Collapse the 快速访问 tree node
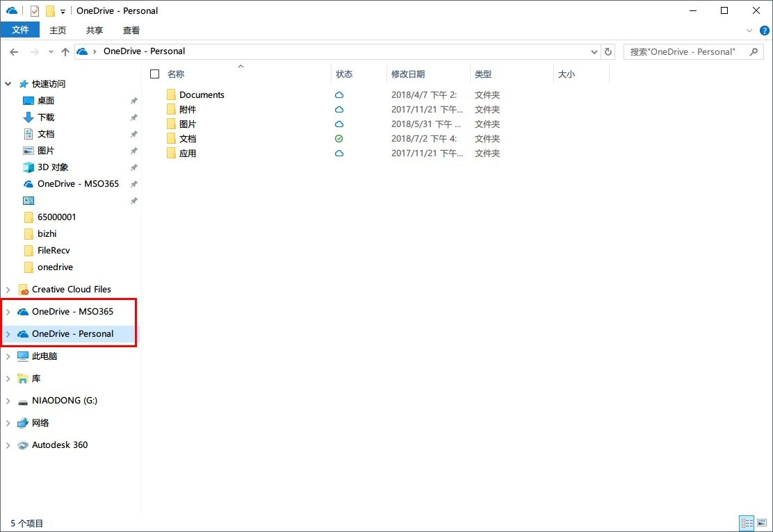This screenshot has height=532, width=773. tap(8, 84)
